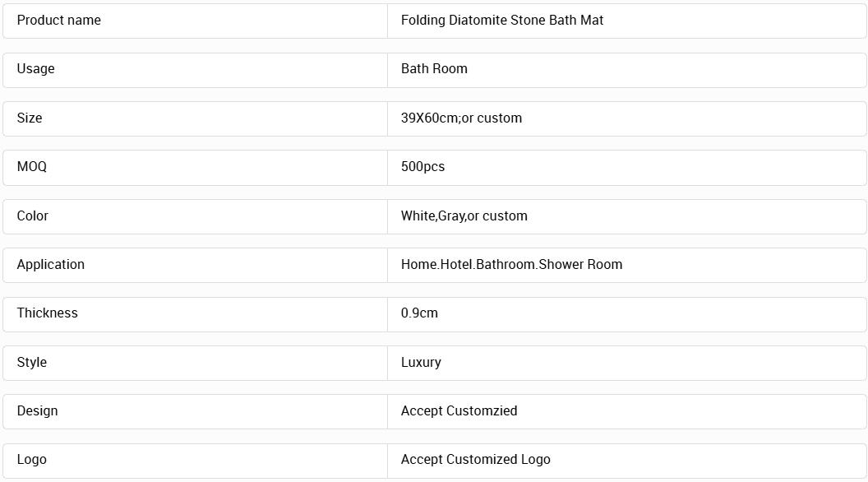Click the "MOQ" row label
Screen dimensions: 868x482
[x=32, y=167]
